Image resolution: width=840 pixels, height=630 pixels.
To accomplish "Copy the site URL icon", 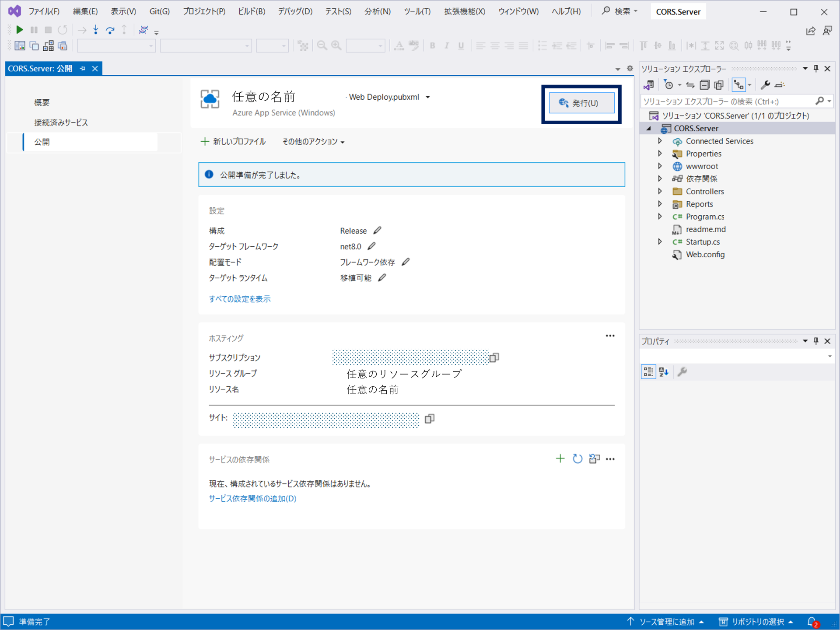I will click(430, 419).
